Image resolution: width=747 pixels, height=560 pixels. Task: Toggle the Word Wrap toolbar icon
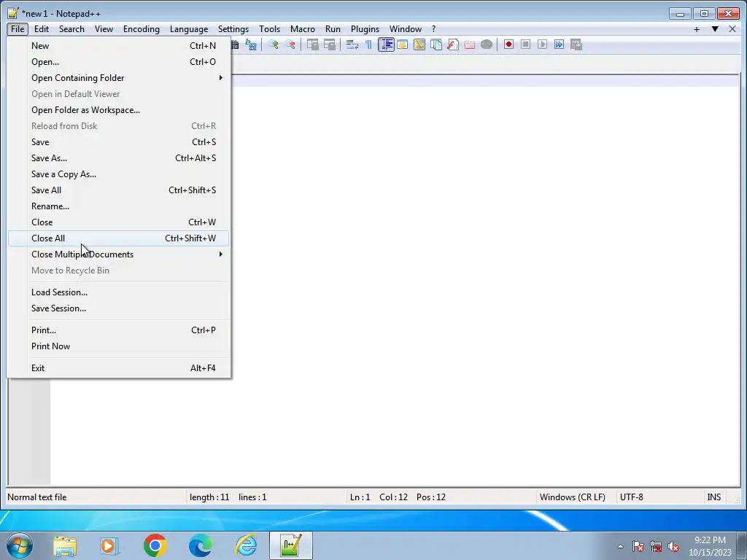(352, 44)
